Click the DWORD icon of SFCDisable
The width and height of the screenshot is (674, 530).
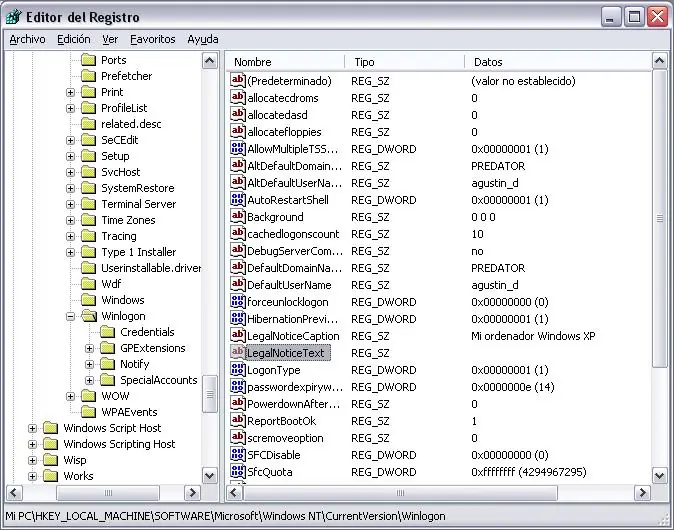pyautogui.click(x=238, y=454)
